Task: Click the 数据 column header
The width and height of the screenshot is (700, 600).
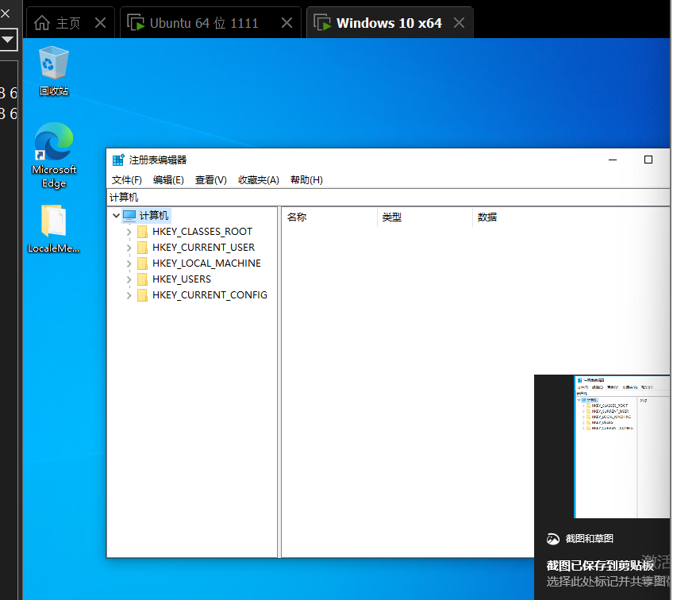Action: 571,217
